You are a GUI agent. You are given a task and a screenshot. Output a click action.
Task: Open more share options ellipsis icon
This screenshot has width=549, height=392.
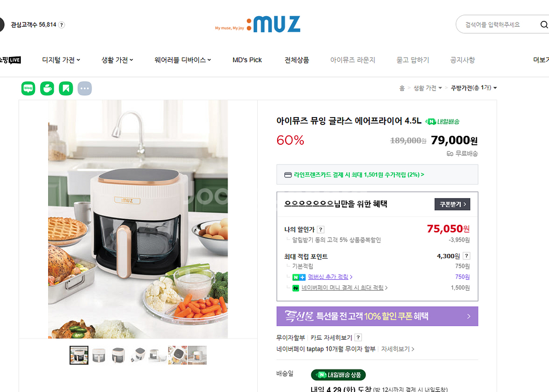[x=84, y=88]
